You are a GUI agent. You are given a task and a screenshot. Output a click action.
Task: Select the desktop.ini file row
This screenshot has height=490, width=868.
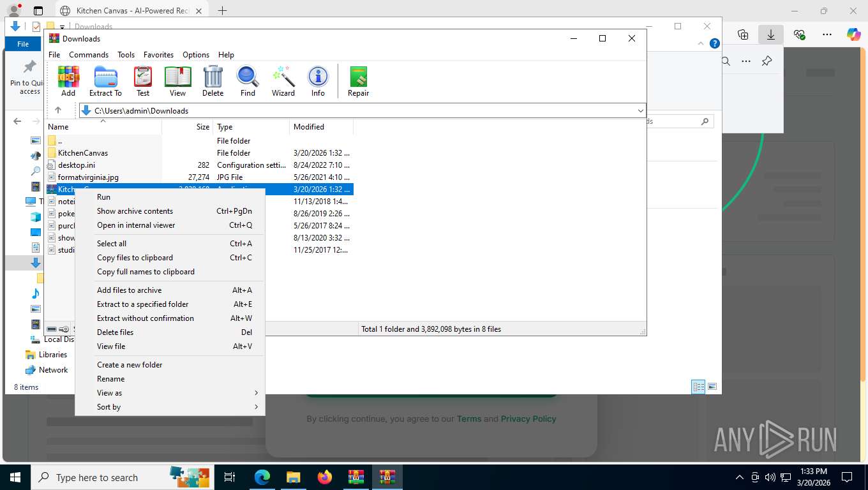[199, 165]
